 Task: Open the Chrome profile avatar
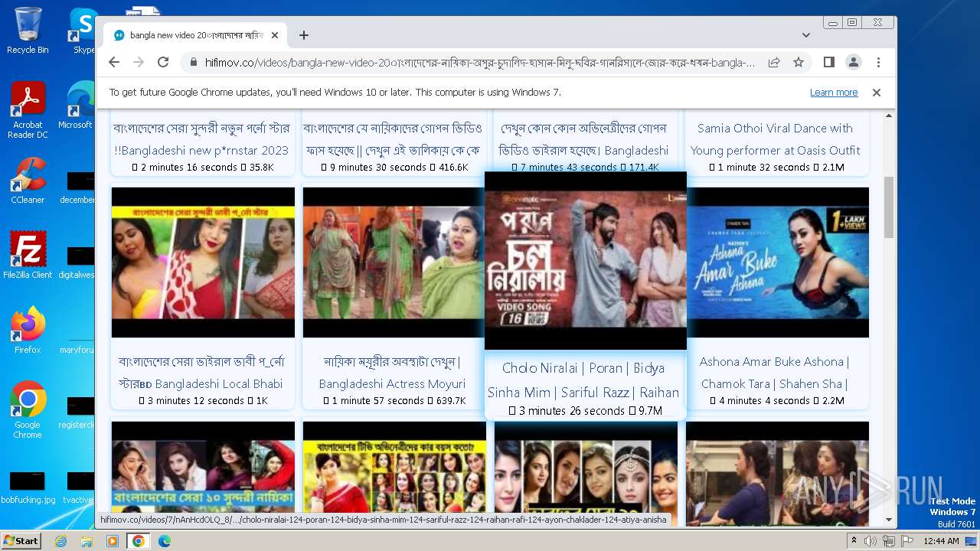point(853,62)
